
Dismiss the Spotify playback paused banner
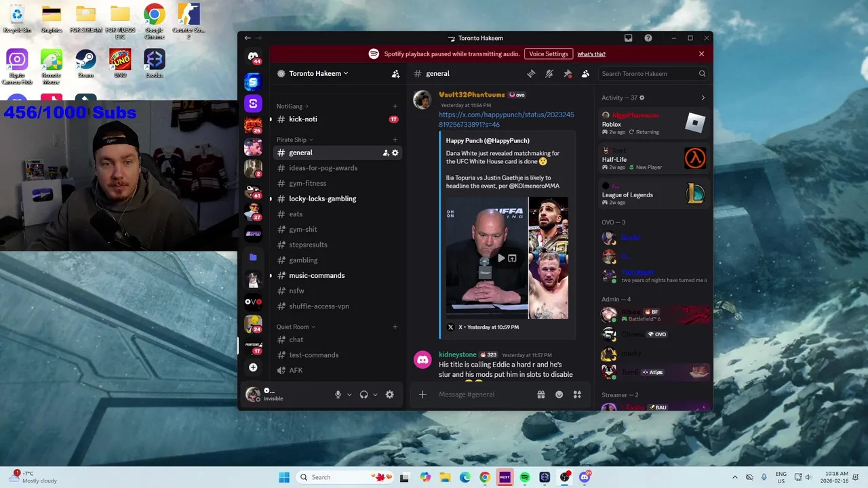[x=701, y=54]
